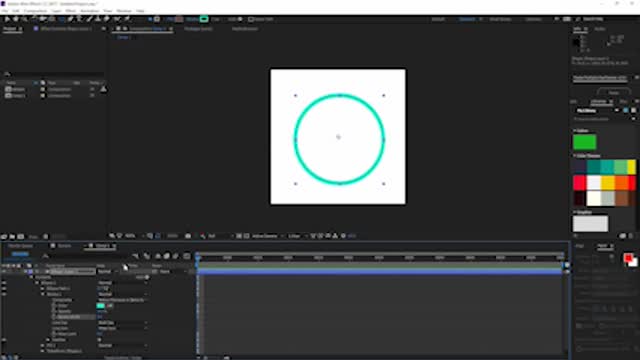
Task: Click the Stroke Width stopwatch
Action: 54,317
